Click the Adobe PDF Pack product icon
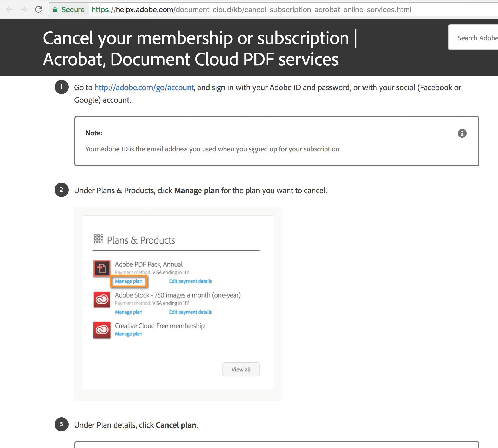 [x=102, y=268]
